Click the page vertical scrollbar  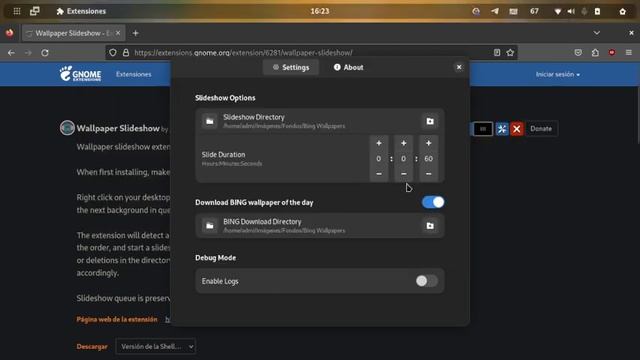coord(637,115)
